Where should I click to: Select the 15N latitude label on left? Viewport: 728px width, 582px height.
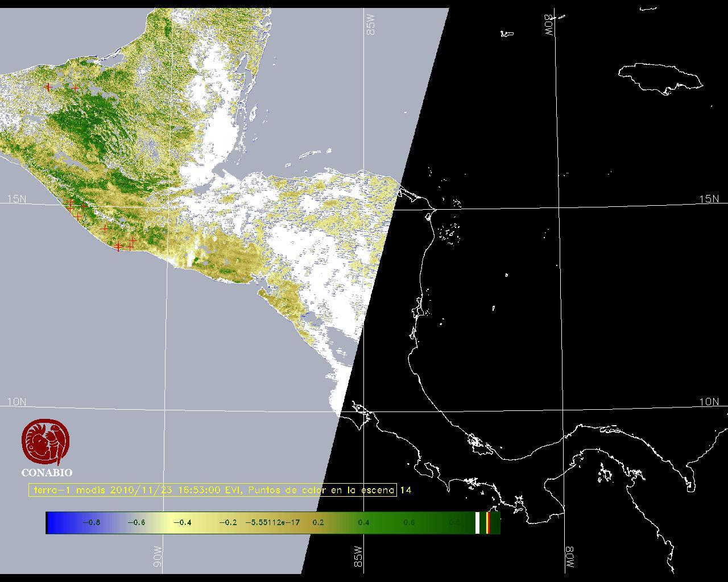(x=16, y=199)
